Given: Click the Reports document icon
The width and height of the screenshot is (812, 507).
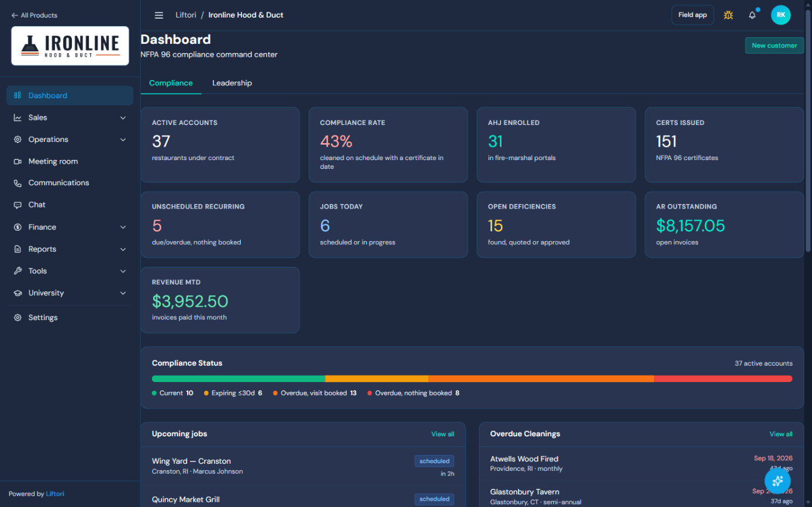Looking at the screenshot, I should (18, 249).
